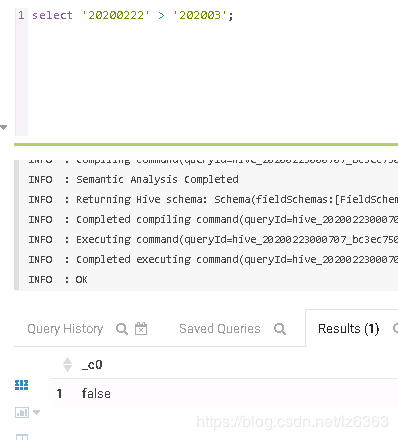
Task: Expand the chart type dropdown arrow
Action: (x=37, y=413)
